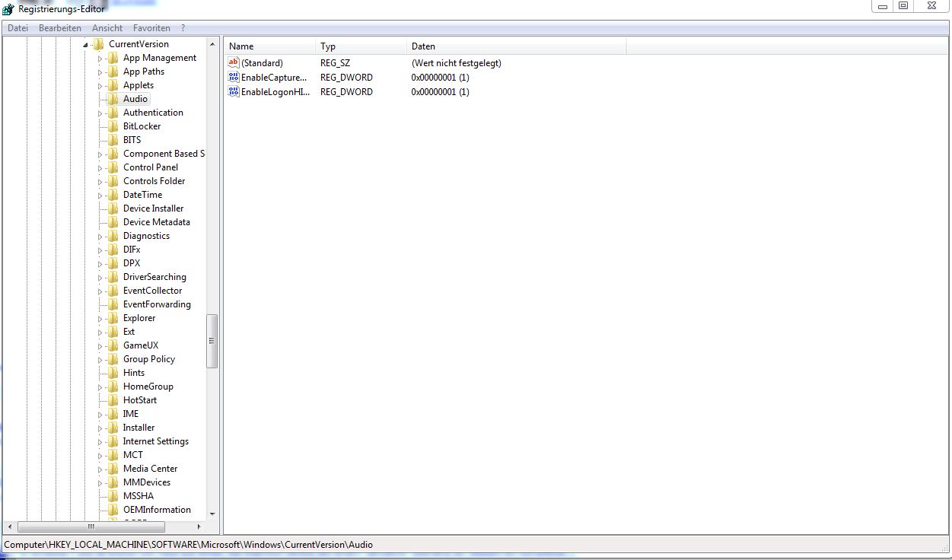Open the Bearbeiten menu
Viewport: 952px width, 560px height.
(x=60, y=28)
